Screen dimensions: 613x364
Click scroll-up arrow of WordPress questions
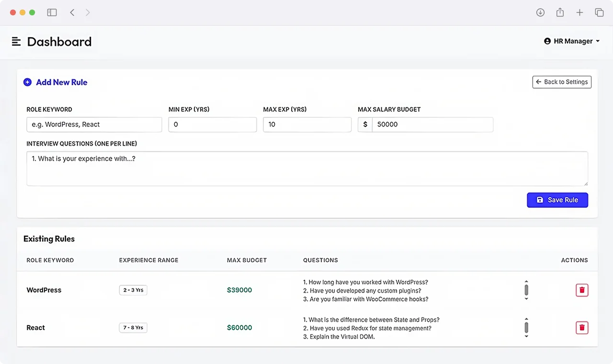[x=526, y=282]
